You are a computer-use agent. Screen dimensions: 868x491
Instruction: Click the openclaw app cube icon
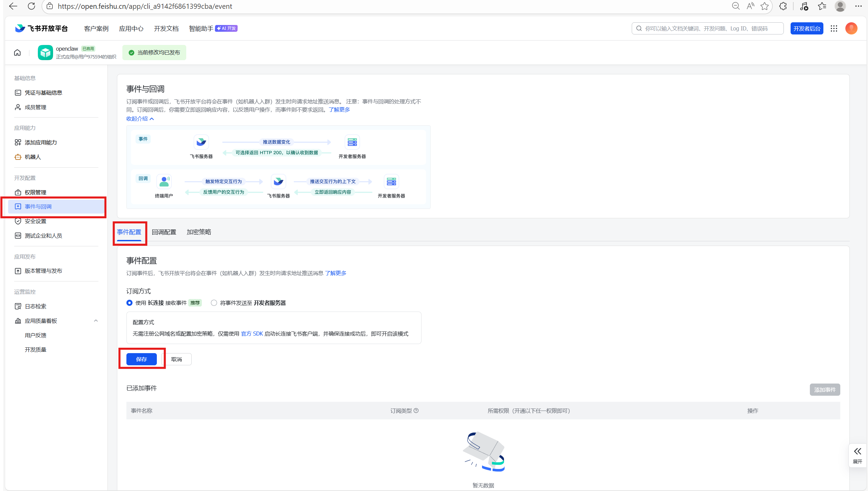tap(45, 52)
